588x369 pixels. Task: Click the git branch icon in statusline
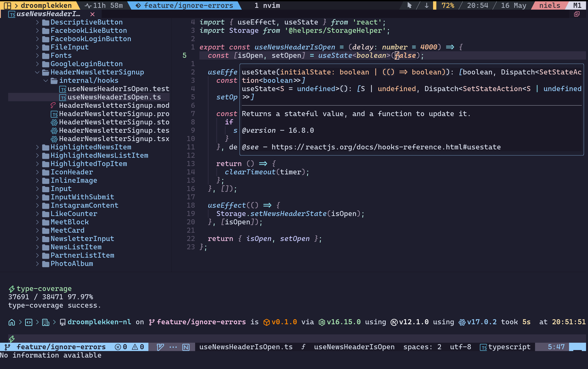pos(7,347)
